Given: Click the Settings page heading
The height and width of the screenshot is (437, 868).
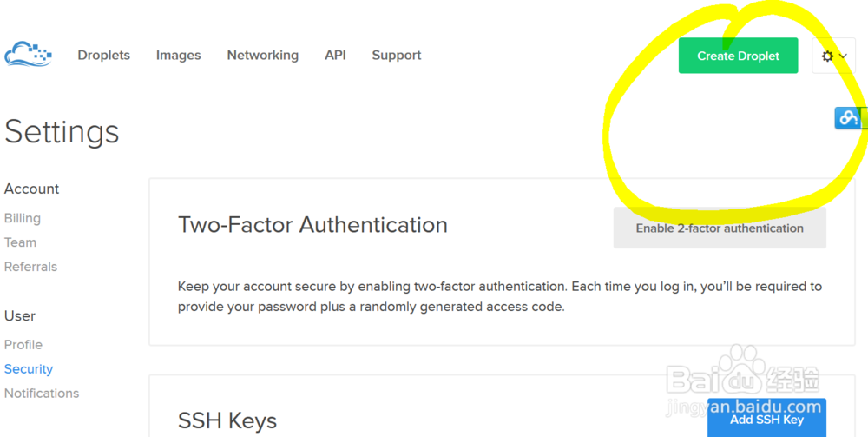Looking at the screenshot, I should point(62,132).
